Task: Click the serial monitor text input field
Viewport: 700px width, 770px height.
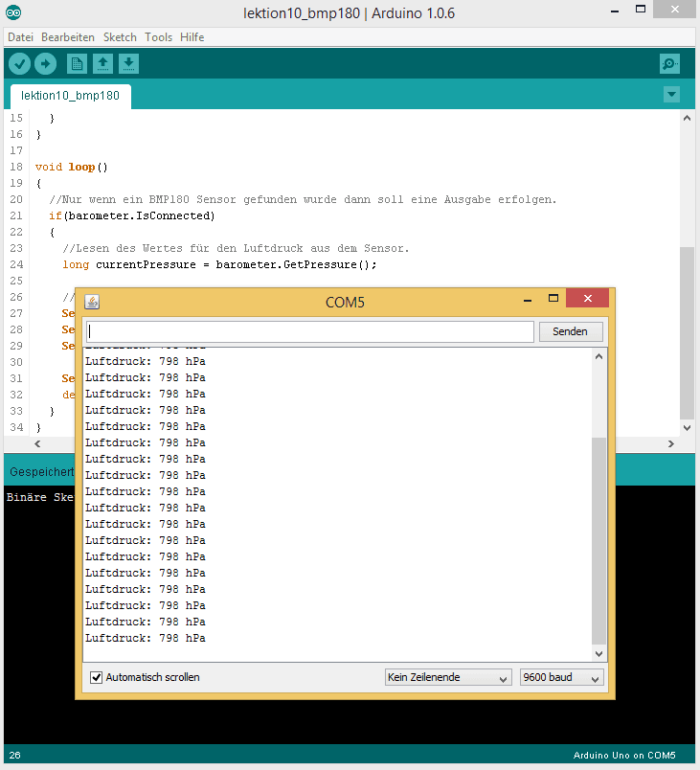Action: 308,331
